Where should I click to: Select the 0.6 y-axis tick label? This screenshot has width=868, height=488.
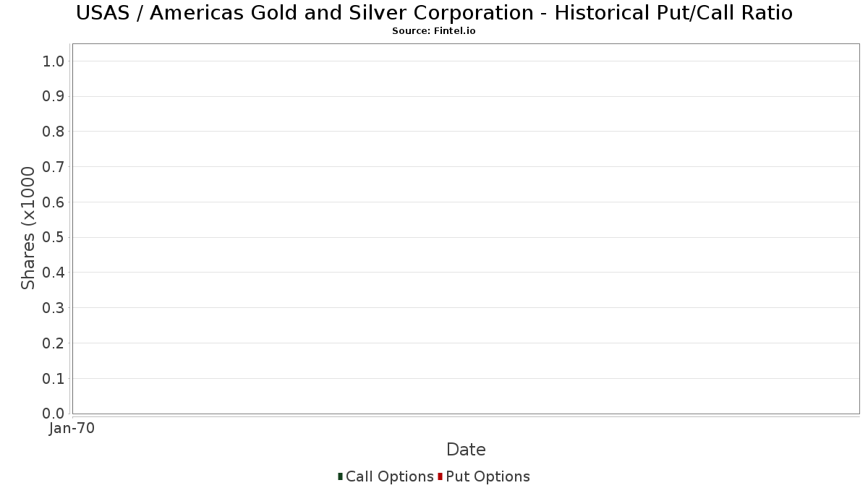point(54,202)
